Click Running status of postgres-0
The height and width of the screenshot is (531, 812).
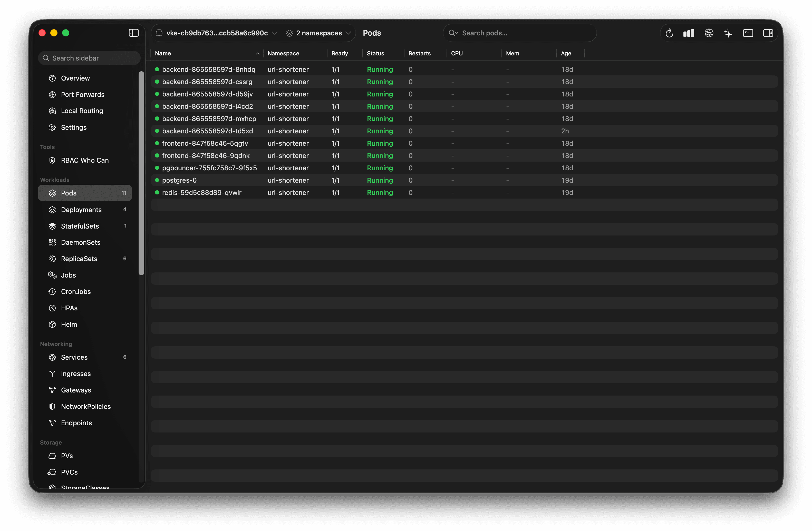[380, 180]
